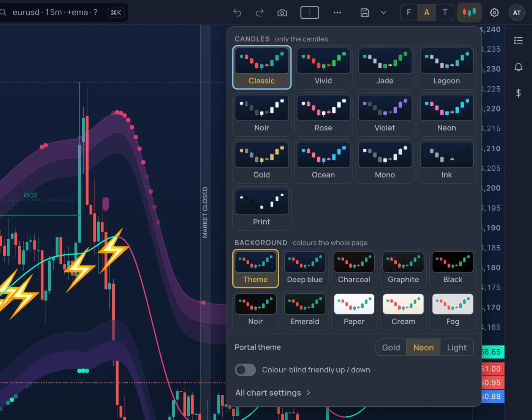Choose the Vivid candle style

coord(323,67)
